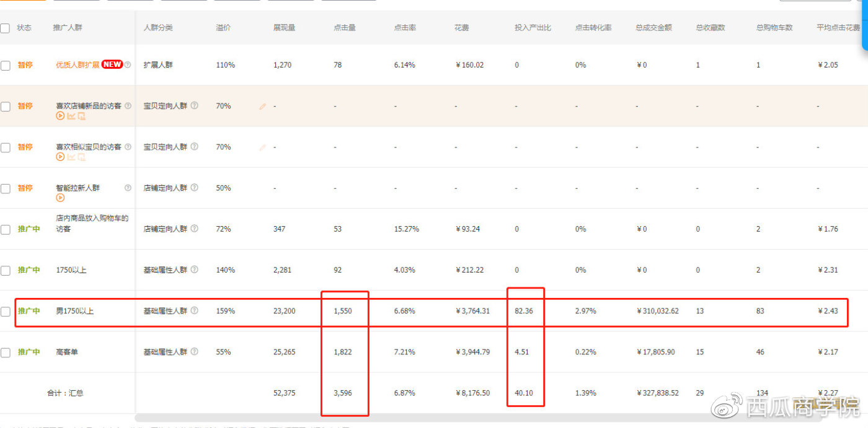Tick the checkbox for 男1750以上 row
Image resolution: width=868 pixels, height=428 pixels.
coord(5,312)
